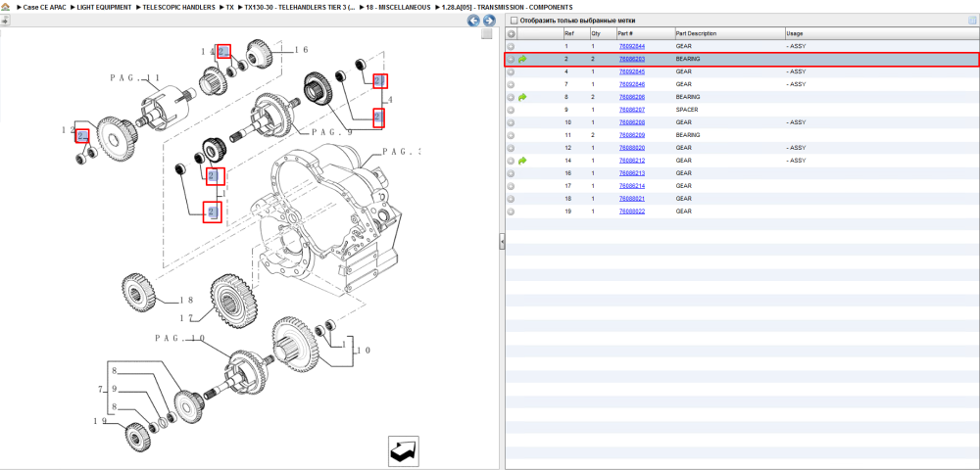Select '- ASSY' usage in Ref 10 row
The height and width of the screenshot is (470, 980).
(x=796, y=122)
